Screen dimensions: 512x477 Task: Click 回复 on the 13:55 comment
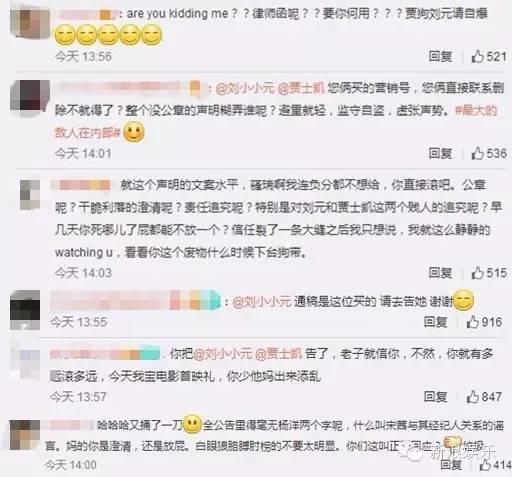(436, 322)
